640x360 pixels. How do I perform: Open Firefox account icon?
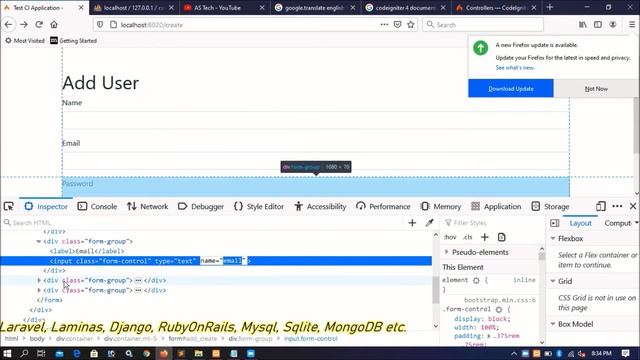(x=613, y=24)
